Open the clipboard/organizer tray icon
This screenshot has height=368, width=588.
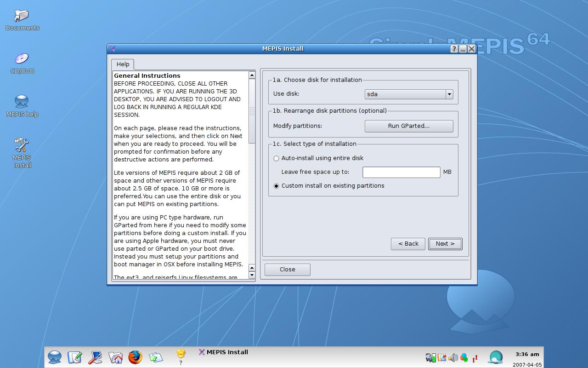click(x=442, y=358)
